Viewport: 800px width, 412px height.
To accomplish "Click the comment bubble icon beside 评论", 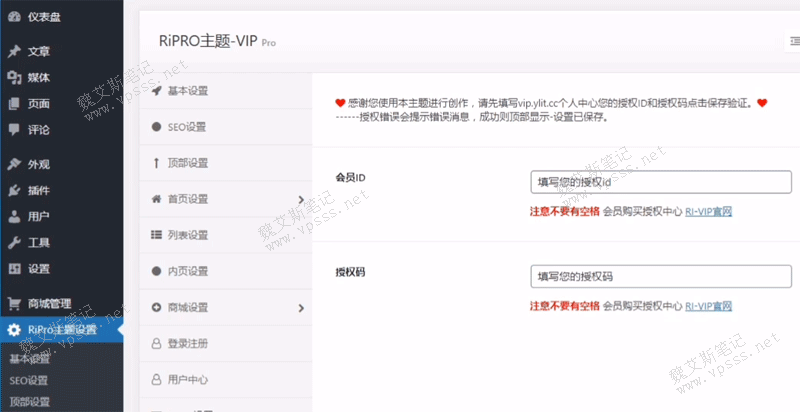I will click(x=14, y=130).
